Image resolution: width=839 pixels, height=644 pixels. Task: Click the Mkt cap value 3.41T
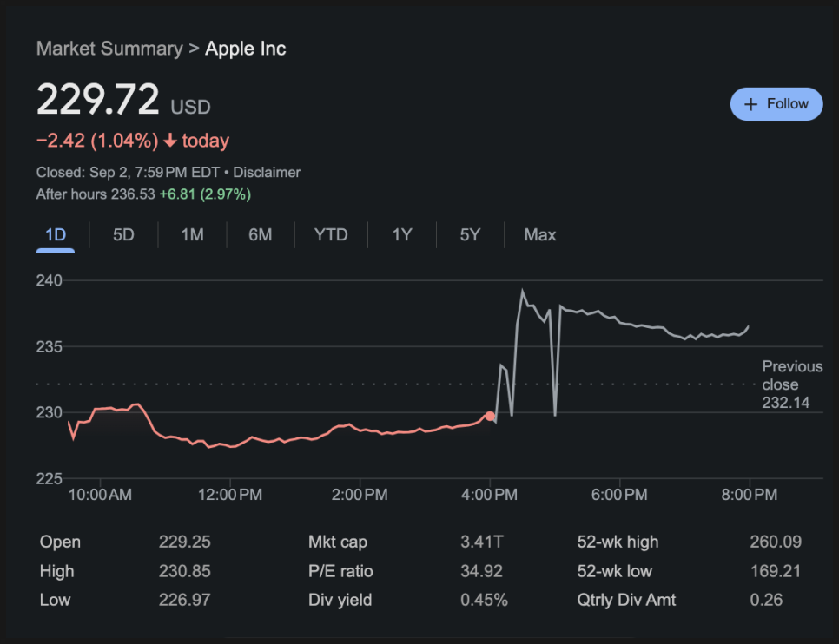481,542
